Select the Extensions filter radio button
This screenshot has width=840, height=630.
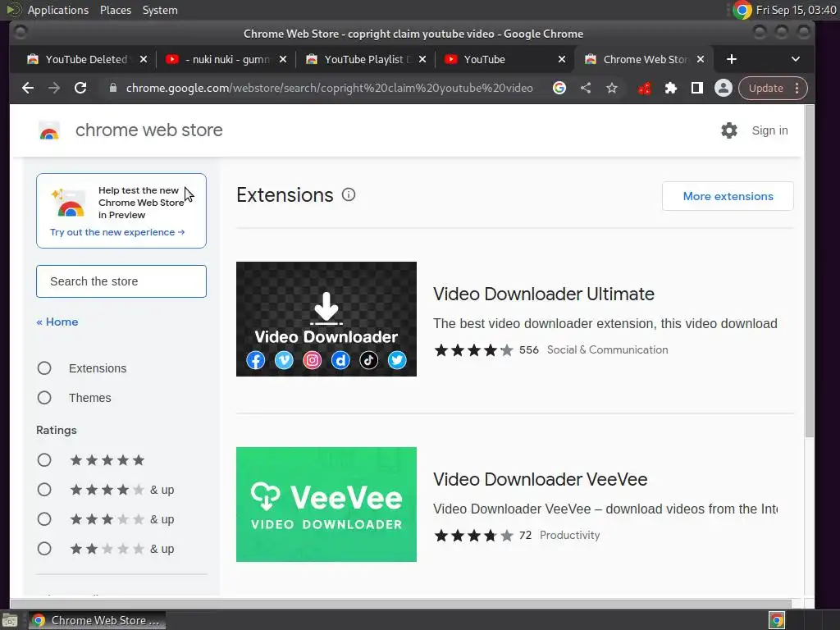pos(44,368)
